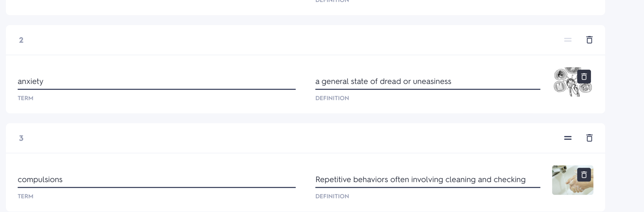
Task: Remove the handwashing image from compulsions card
Action: pos(584,175)
